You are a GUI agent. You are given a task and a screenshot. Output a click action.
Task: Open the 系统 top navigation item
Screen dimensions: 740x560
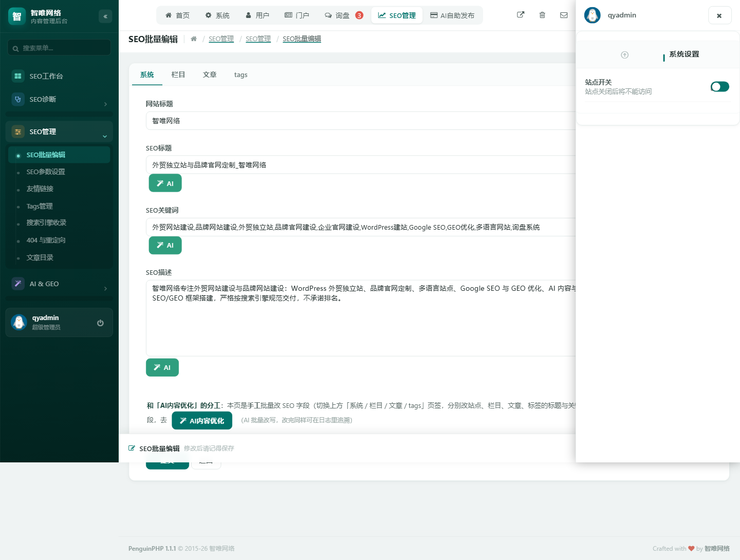coord(217,15)
